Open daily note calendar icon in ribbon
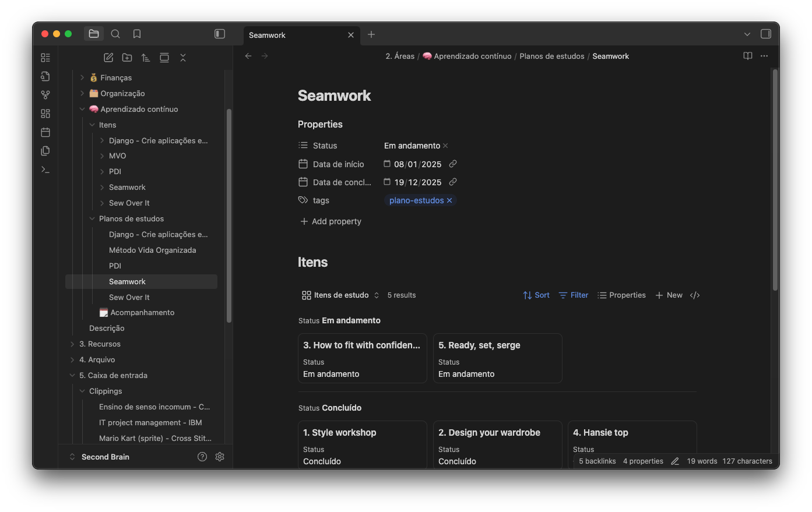Viewport: 812px width, 512px height. click(x=45, y=132)
